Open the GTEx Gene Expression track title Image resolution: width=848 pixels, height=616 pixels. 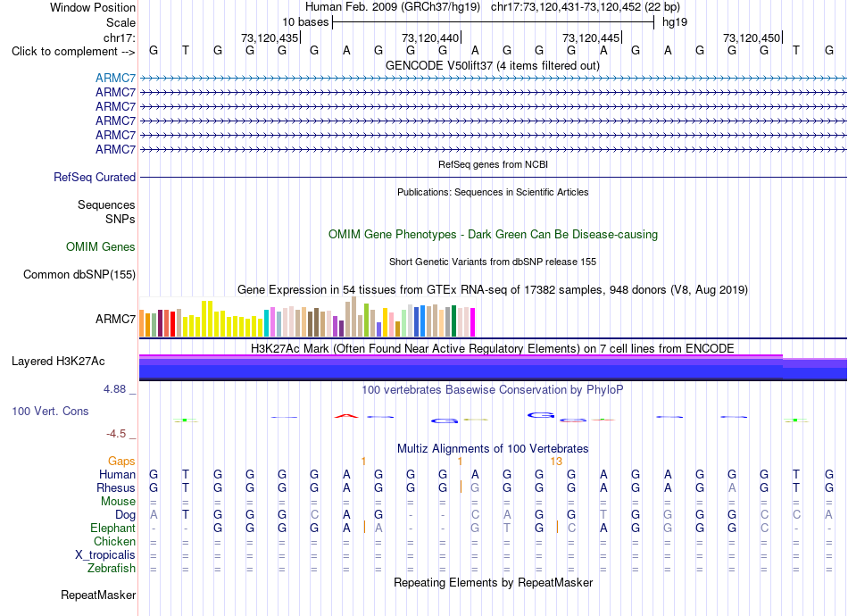click(x=493, y=290)
